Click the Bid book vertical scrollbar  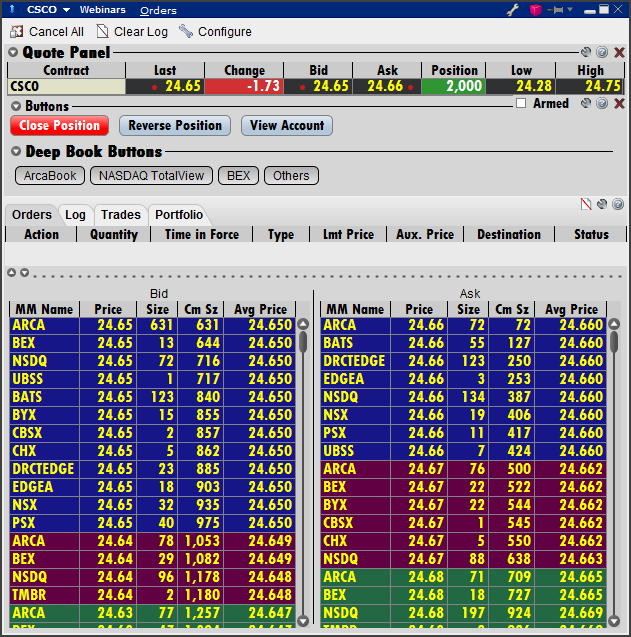tap(303, 470)
